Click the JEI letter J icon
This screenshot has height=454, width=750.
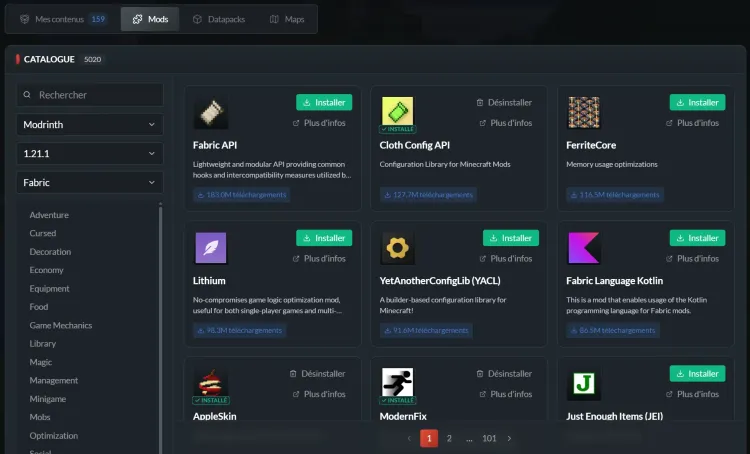click(584, 384)
